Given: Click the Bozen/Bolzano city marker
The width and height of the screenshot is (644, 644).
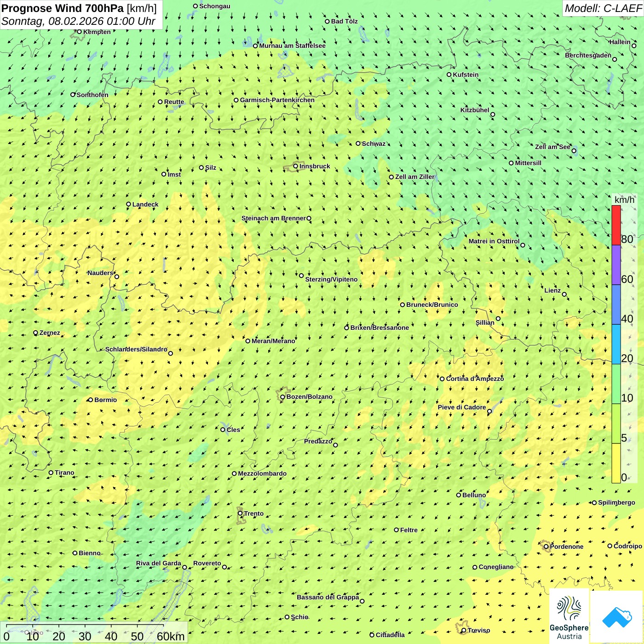Looking at the screenshot, I should 282,397.
